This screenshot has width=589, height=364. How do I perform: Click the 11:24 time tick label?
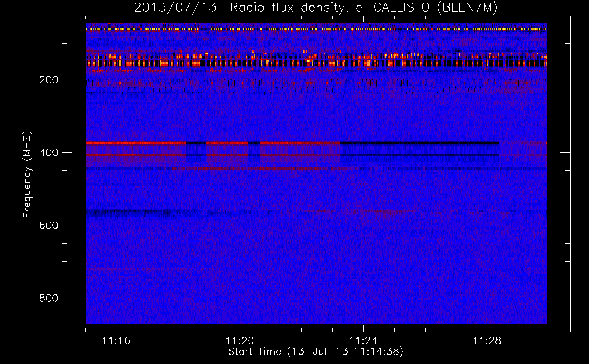click(363, 341)
